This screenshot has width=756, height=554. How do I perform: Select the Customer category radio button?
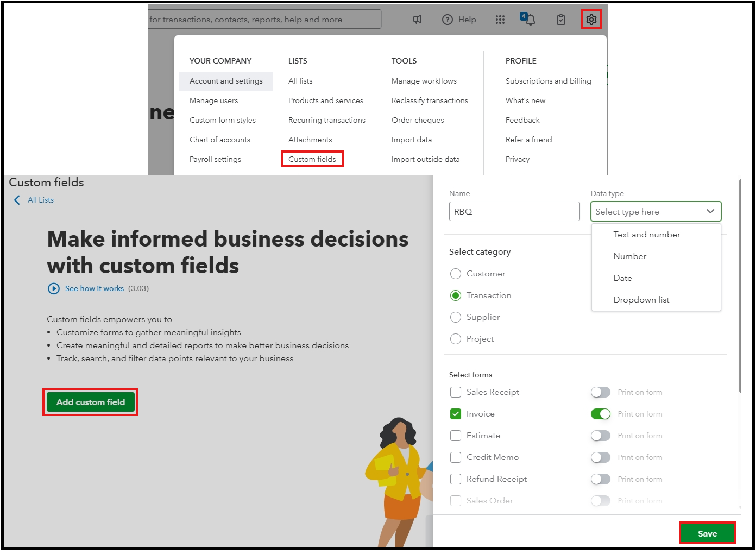[456, 274]
